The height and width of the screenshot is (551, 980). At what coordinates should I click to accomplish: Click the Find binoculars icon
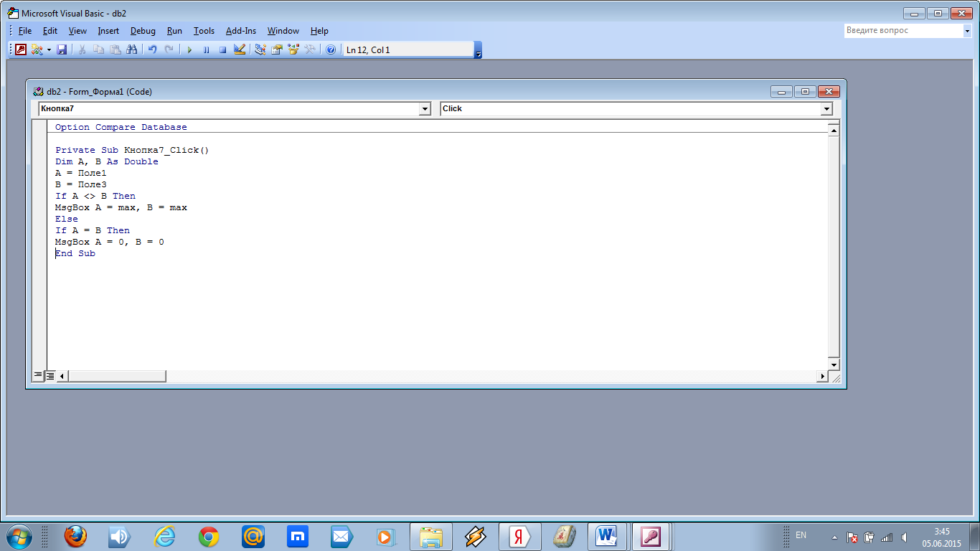tap(131, 50)
